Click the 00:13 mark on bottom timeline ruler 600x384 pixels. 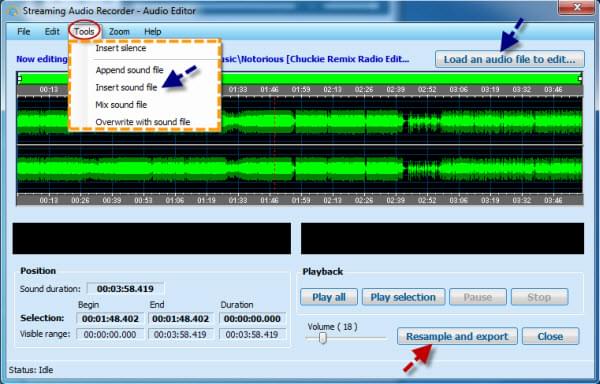tap(49, 200)
